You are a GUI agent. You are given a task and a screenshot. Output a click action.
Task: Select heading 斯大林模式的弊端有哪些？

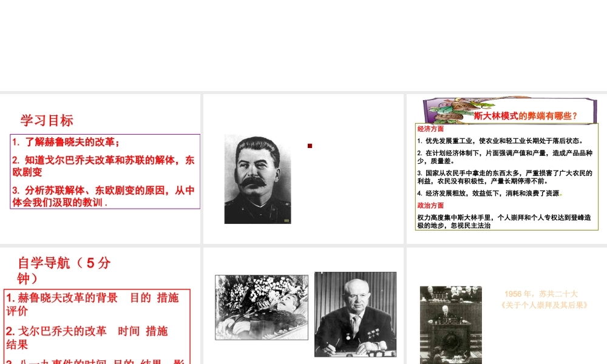(526, 116)
